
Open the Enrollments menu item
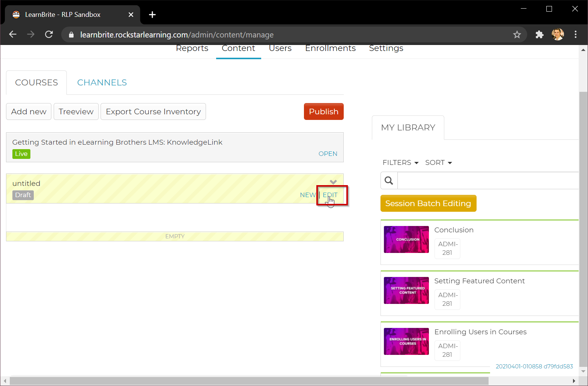click(330, 48)
